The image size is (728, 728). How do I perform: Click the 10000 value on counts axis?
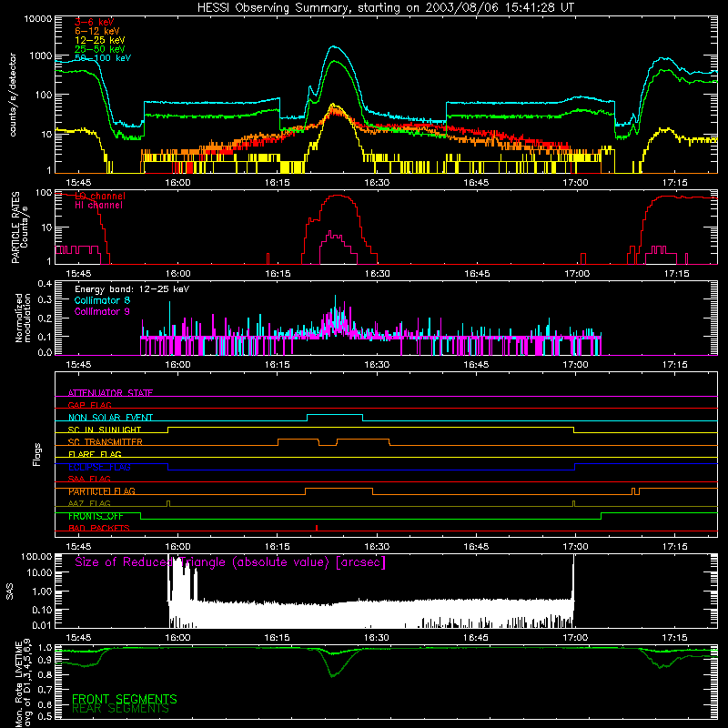(38, 18)
